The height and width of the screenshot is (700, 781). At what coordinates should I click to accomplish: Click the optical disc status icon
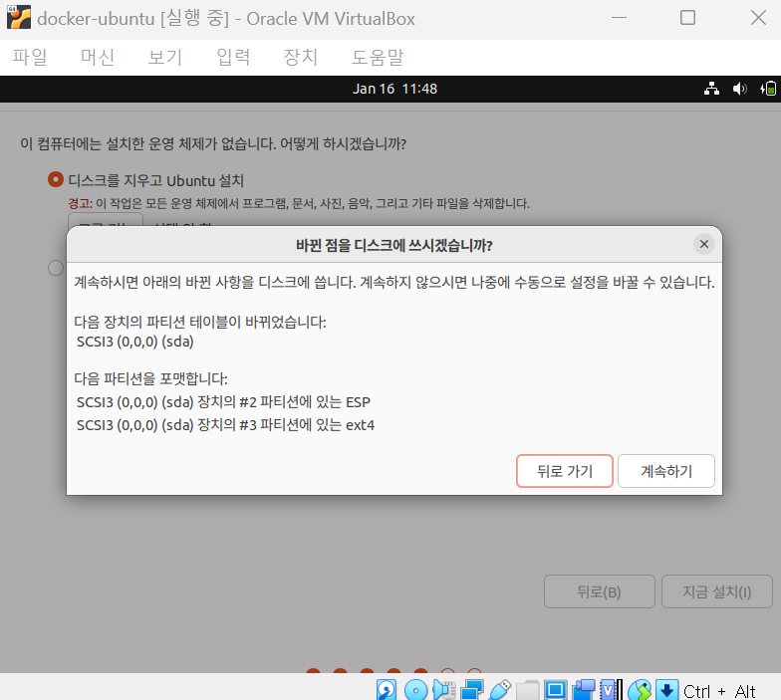[x=416, y=690]
